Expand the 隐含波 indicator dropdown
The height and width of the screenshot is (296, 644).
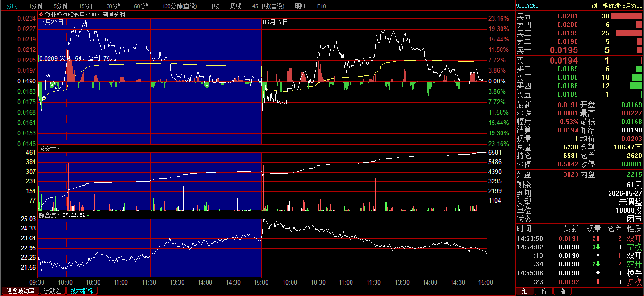click(59, 215)
